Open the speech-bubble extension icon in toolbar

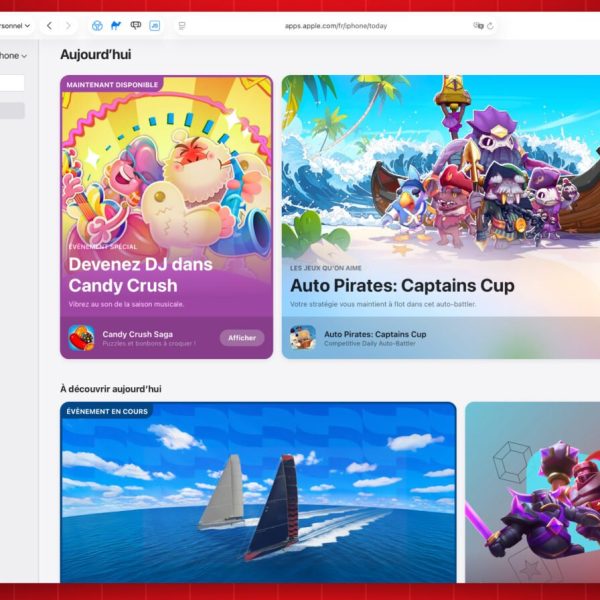[x=135, y=26]
